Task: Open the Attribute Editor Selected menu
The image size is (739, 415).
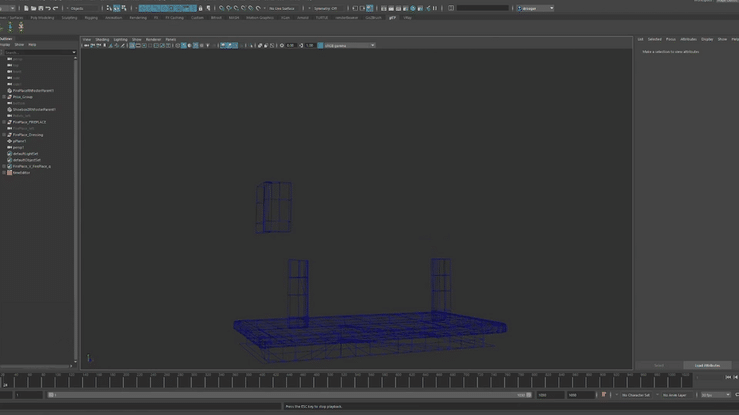Action: [654, 40]
